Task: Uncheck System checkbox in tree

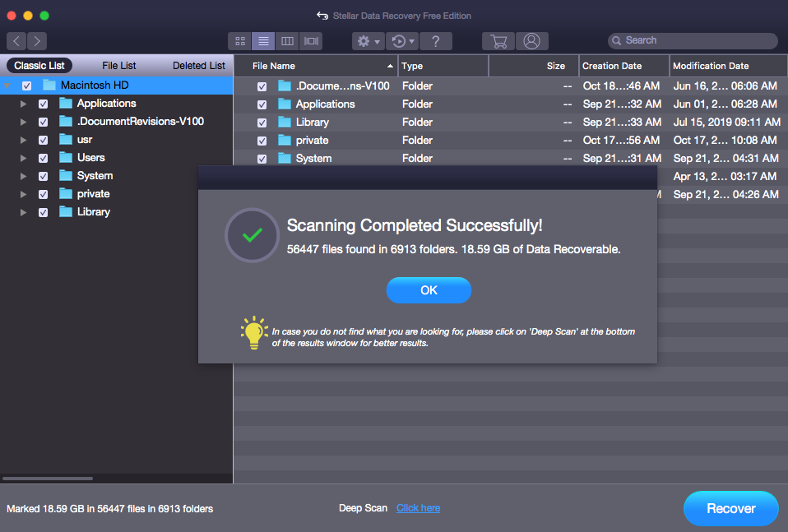Action: (x=44, y=176)
